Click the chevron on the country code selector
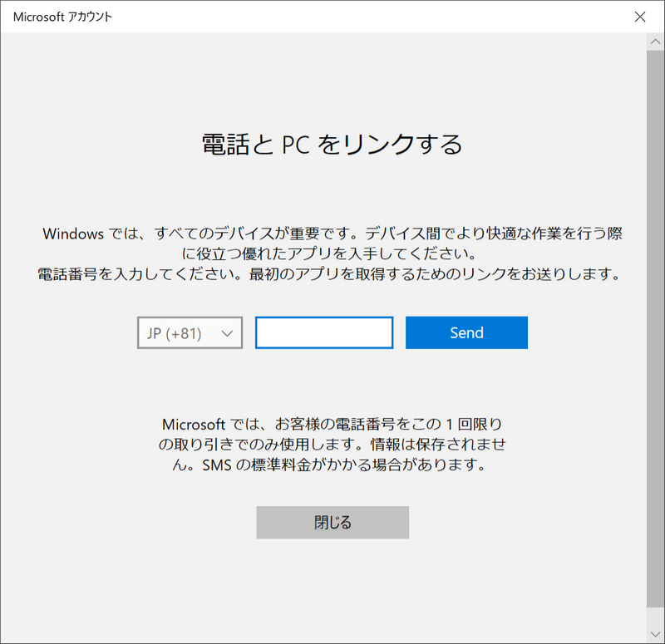Screen dimensions: 665x644 225,332
